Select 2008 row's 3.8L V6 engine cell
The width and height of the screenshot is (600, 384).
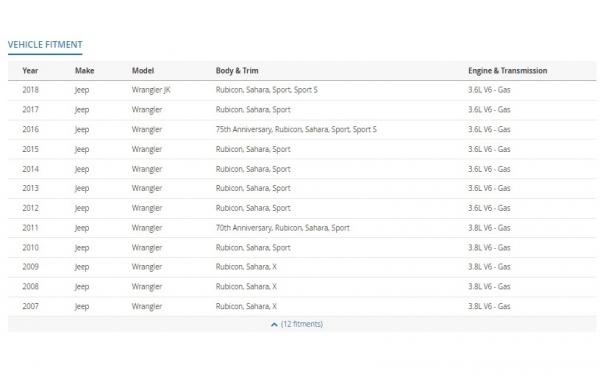[x=489, y=286]
